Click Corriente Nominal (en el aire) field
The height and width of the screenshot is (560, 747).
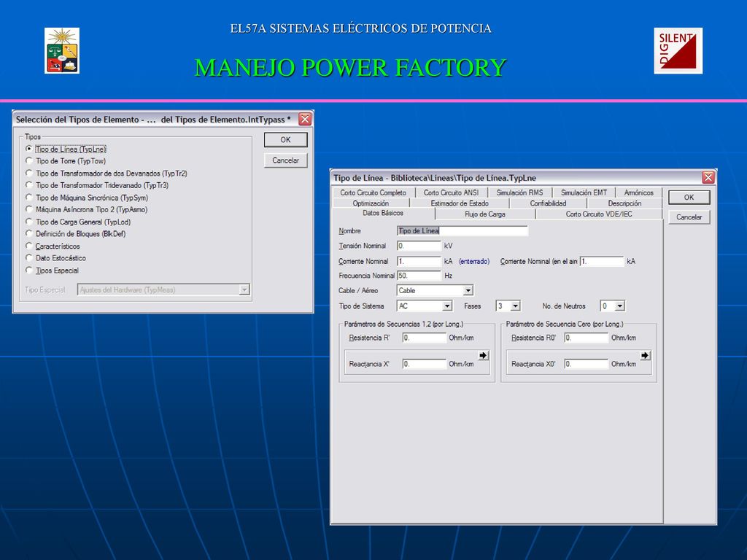coord(601,261)
